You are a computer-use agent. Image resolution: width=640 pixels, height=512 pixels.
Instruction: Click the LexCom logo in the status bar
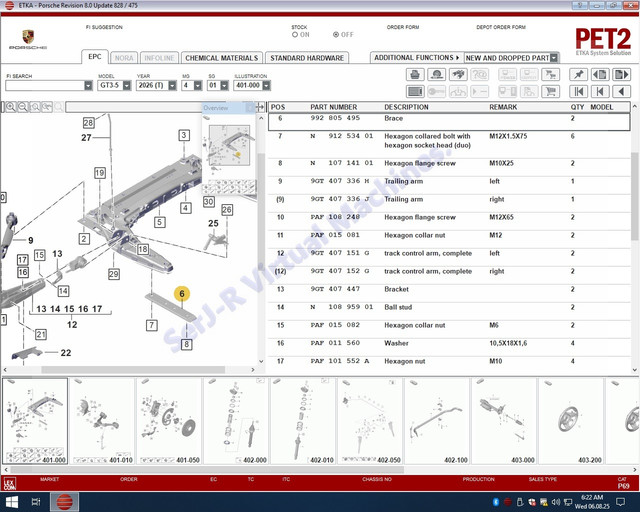click(9, 483)
